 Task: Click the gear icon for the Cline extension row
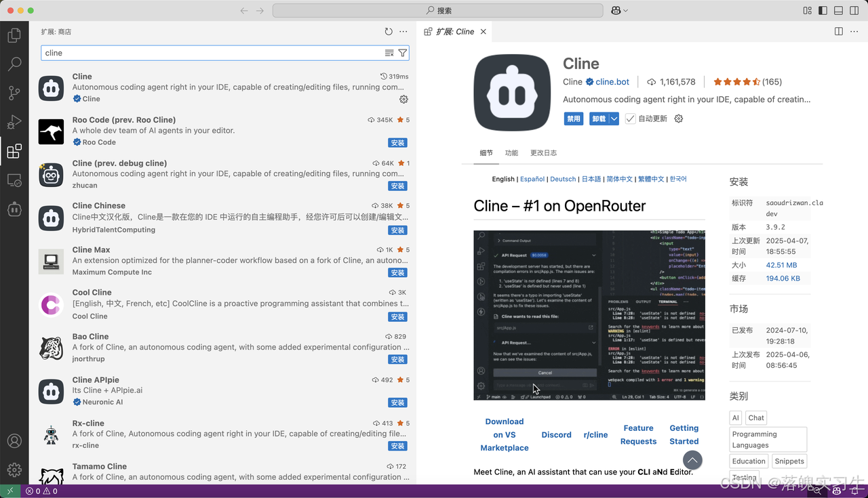[403, 99]
